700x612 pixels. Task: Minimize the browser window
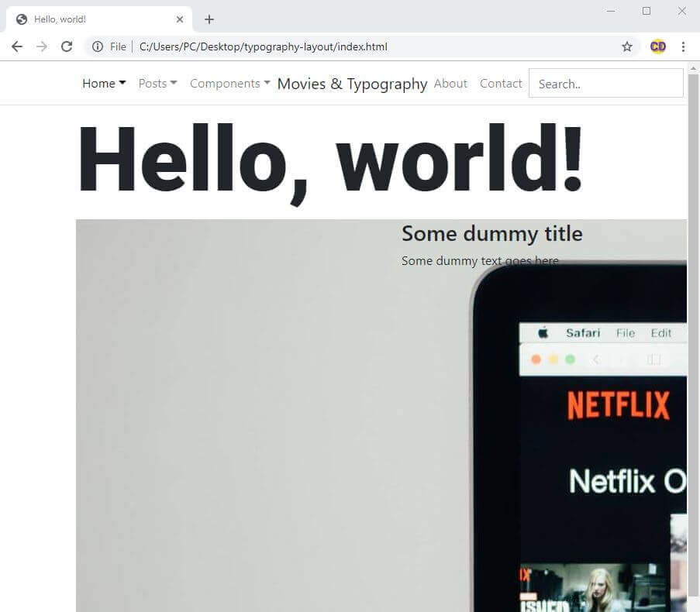611,11
